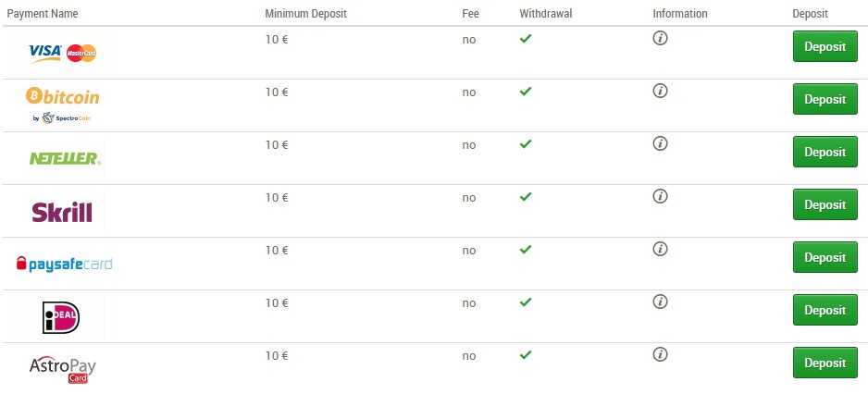Open AstroPay Card information icon
Image resolution: width=868 pixels, height=394 pixels.
pyautogui.click(x=660, y=354)
